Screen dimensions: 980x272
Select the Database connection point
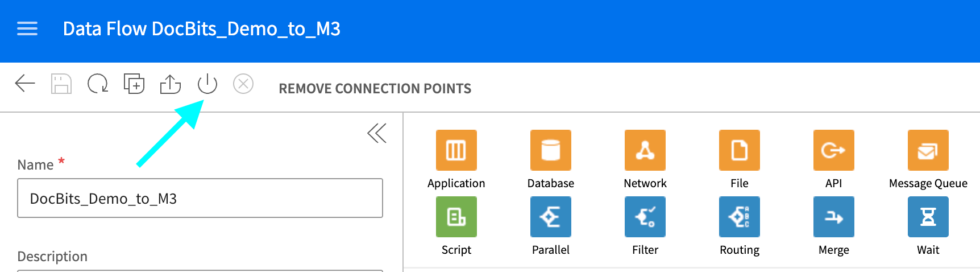coord(551,150)
